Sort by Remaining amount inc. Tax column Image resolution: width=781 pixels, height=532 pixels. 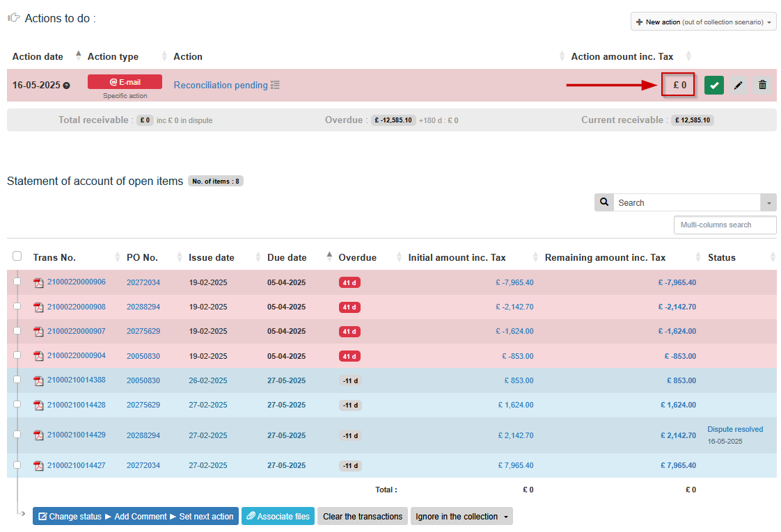tap(605, 257)
